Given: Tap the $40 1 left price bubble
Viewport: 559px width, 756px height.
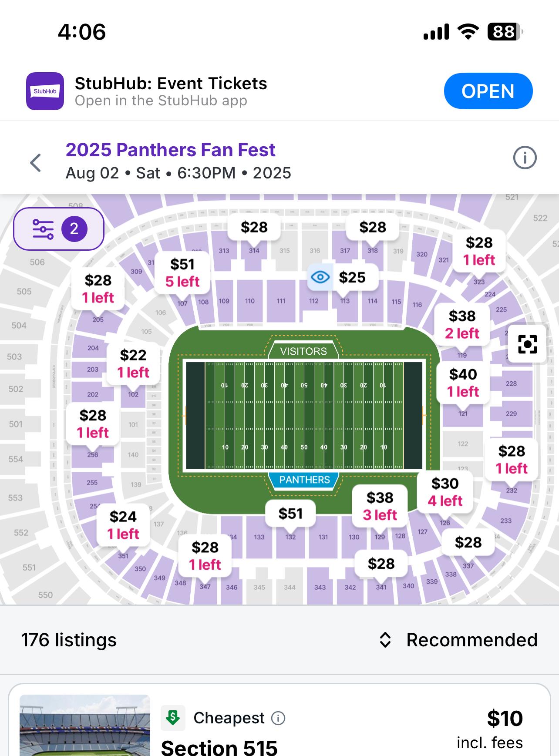Looking at the screenshot, I should [463, 383].
